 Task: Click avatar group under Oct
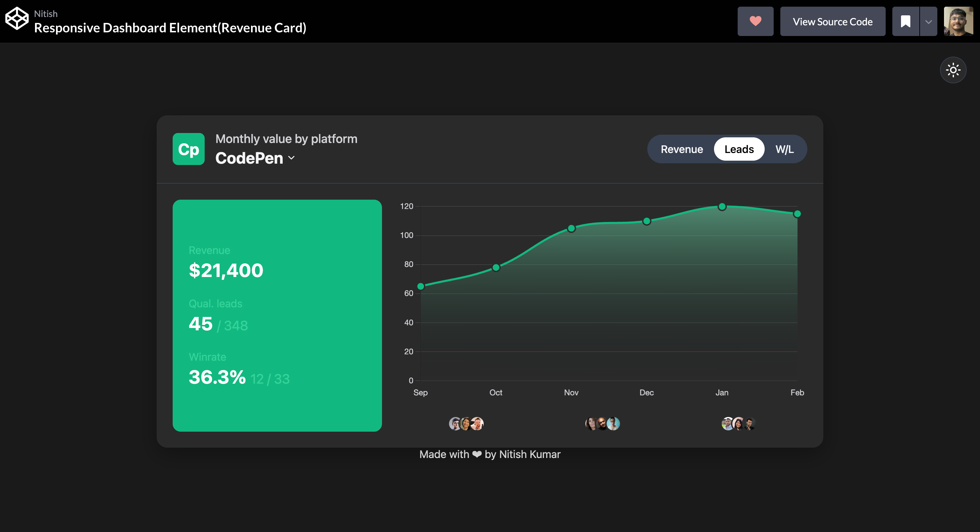click(466, 424)
